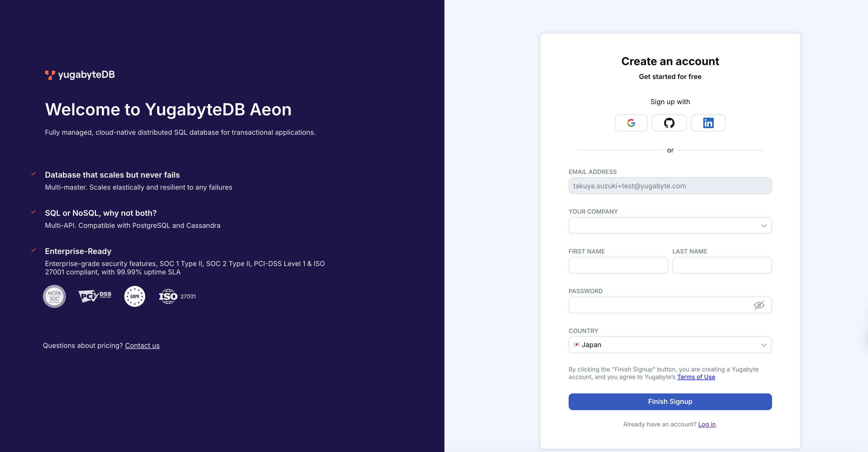This screenshot has width=868, height=452.
Task: Expand the Country dropdown chevron
Action: point(764,345)
